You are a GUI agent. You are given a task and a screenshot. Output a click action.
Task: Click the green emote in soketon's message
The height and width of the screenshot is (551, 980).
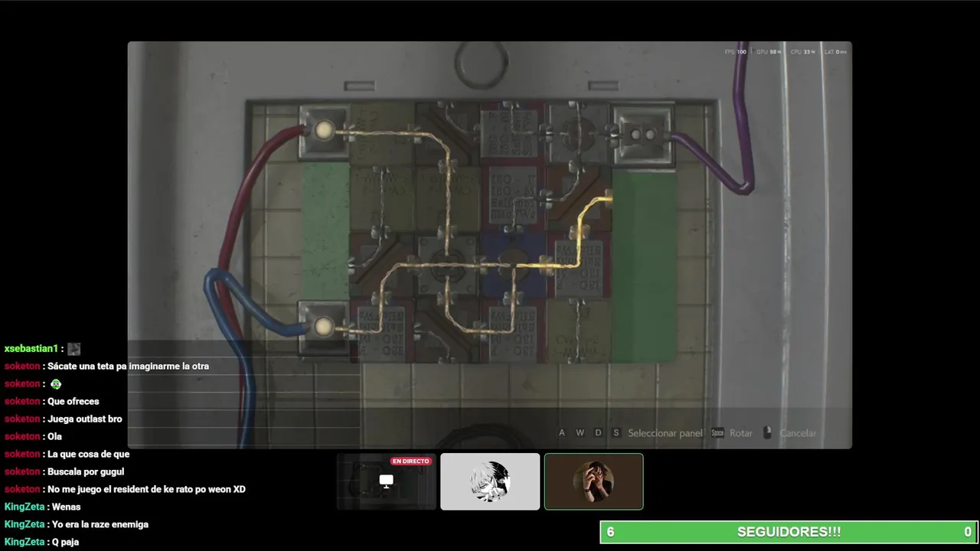pyautogui.click(x=56, y=384)
